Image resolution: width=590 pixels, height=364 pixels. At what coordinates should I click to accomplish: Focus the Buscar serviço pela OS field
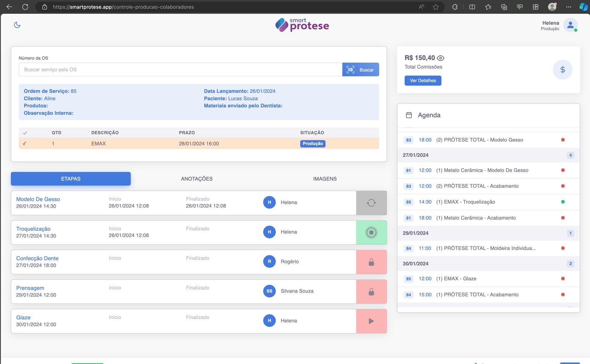point(181,70)
